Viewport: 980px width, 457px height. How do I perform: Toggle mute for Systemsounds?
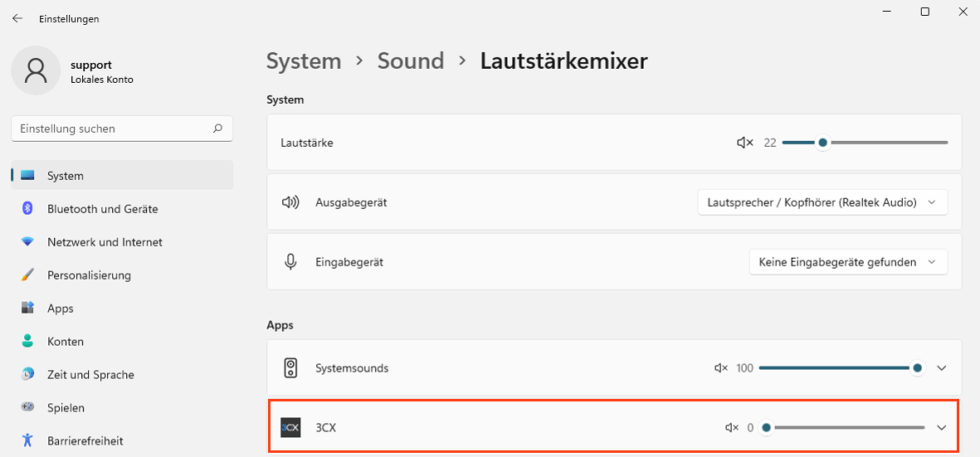tap(721, 368)
